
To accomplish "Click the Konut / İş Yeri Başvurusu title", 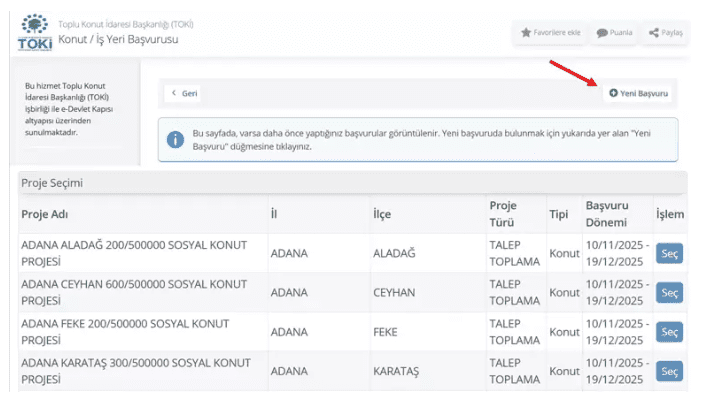I will coord(116,38).
